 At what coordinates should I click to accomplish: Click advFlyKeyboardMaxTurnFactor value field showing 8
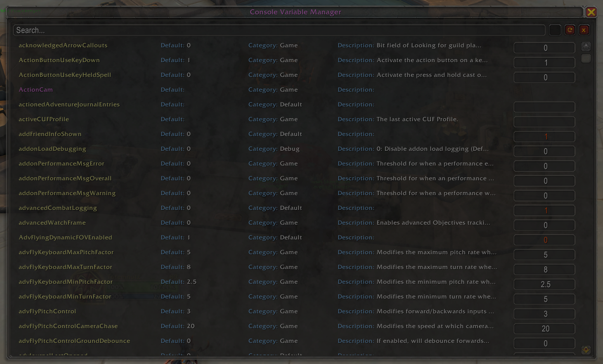pos(544,269)
